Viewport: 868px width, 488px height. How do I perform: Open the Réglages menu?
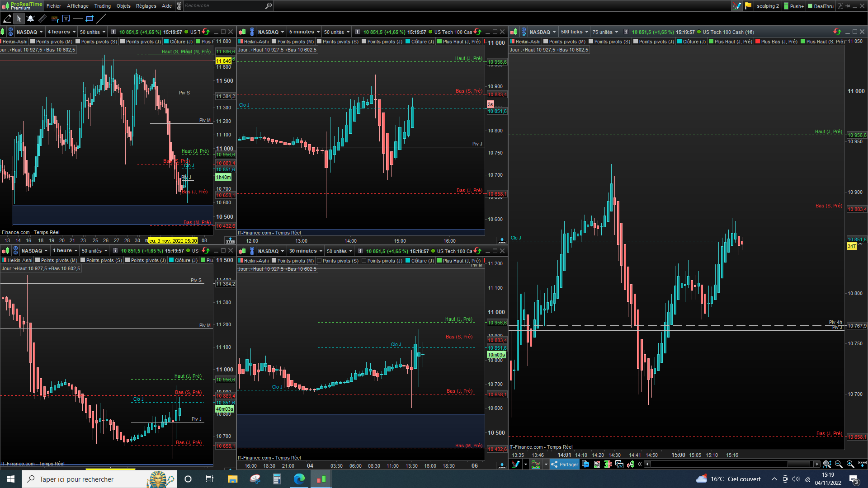(146, 6)
